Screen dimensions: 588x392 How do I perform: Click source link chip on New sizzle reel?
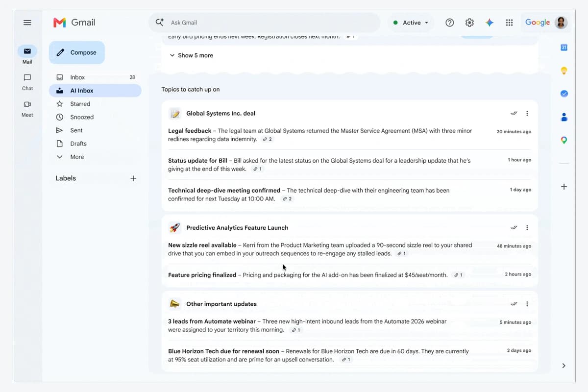[x=402, y=254]
